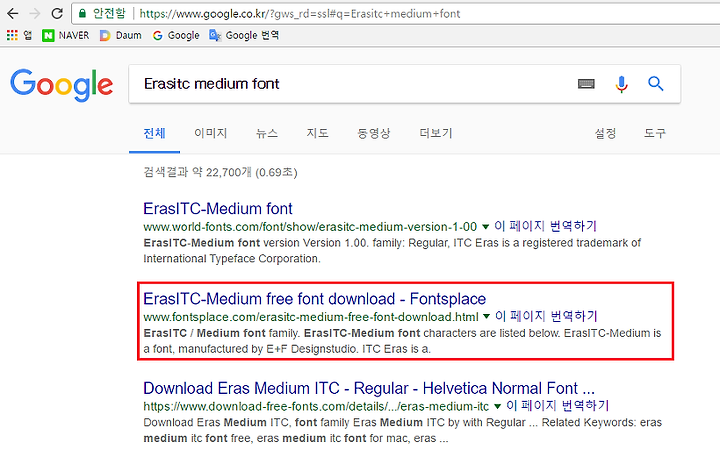Screen dimensions: 720x457
Task: Open the Google 번역 bookmark
Action: click(244, 35)
